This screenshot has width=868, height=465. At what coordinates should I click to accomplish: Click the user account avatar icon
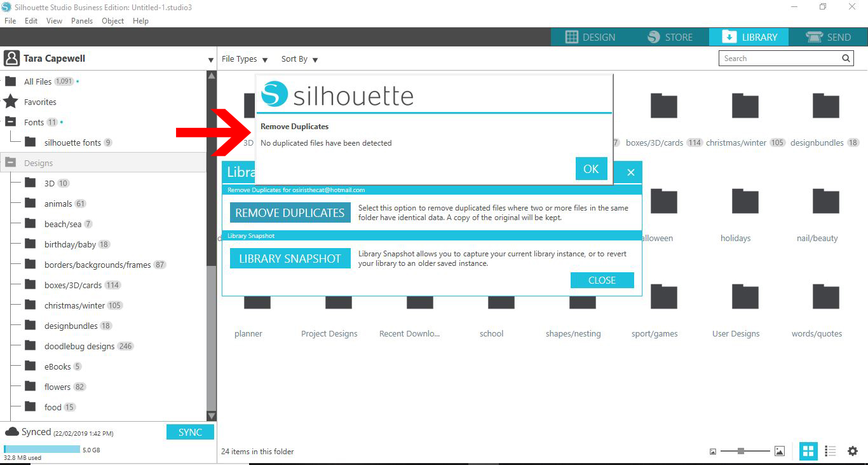11,59
